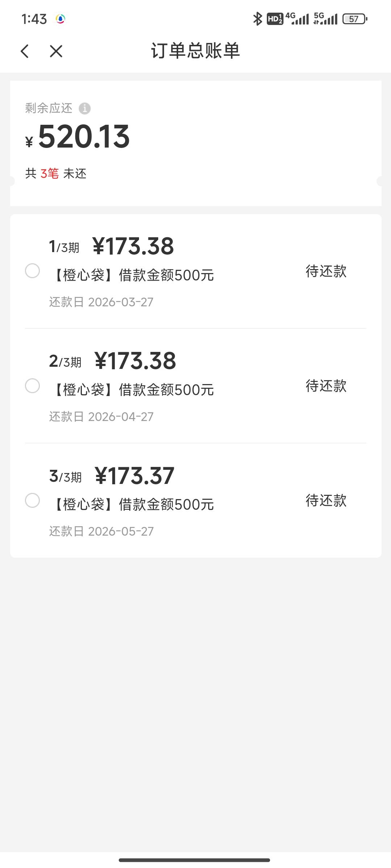The width and height of the screenshot is (391, 868).
Task: Tap the notification app icon beside clock
Action: (60, 19)
